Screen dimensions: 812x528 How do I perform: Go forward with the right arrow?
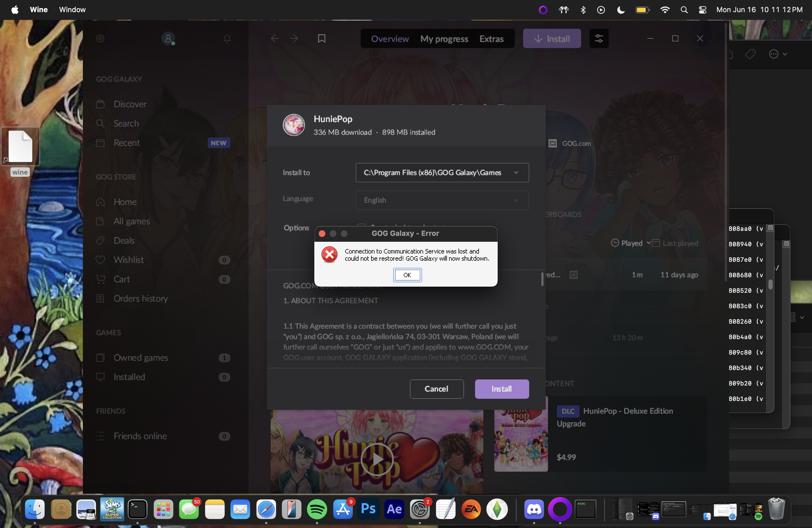pyautogui.click(x=294, y=39)
